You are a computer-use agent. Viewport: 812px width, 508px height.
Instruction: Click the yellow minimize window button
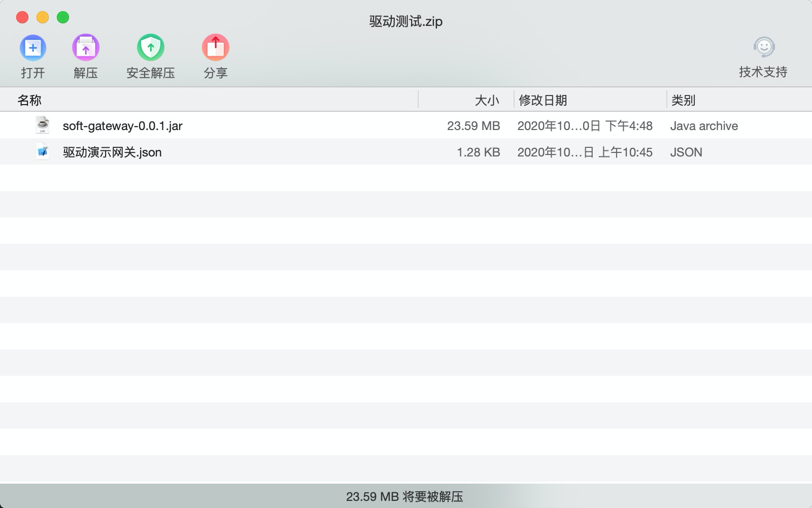coord(43,18)
